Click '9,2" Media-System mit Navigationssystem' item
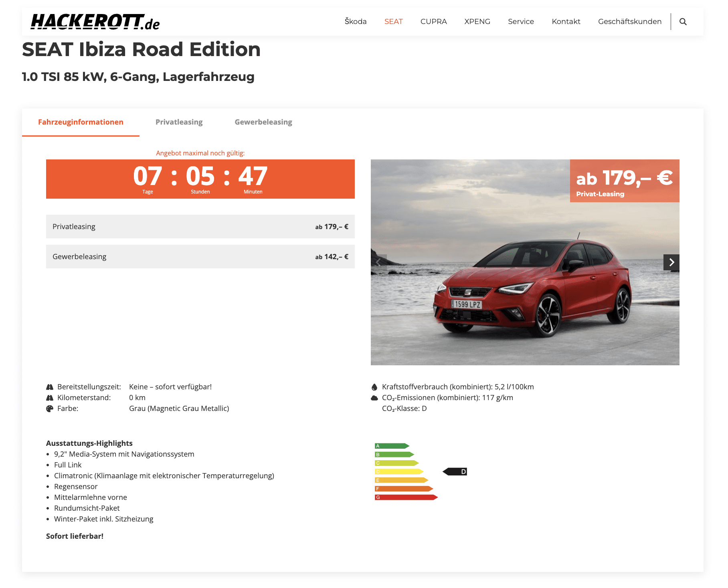This screenshot has width=728, height=588. 124,454
